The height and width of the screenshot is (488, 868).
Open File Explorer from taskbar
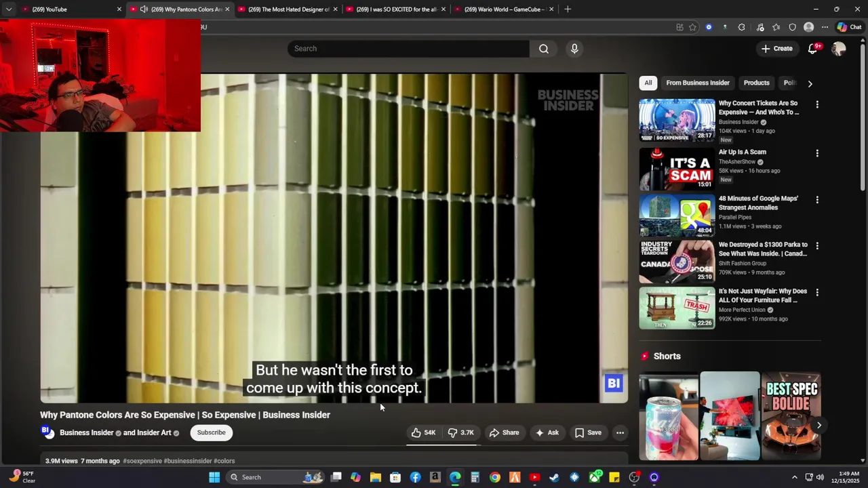coord(376,477)
